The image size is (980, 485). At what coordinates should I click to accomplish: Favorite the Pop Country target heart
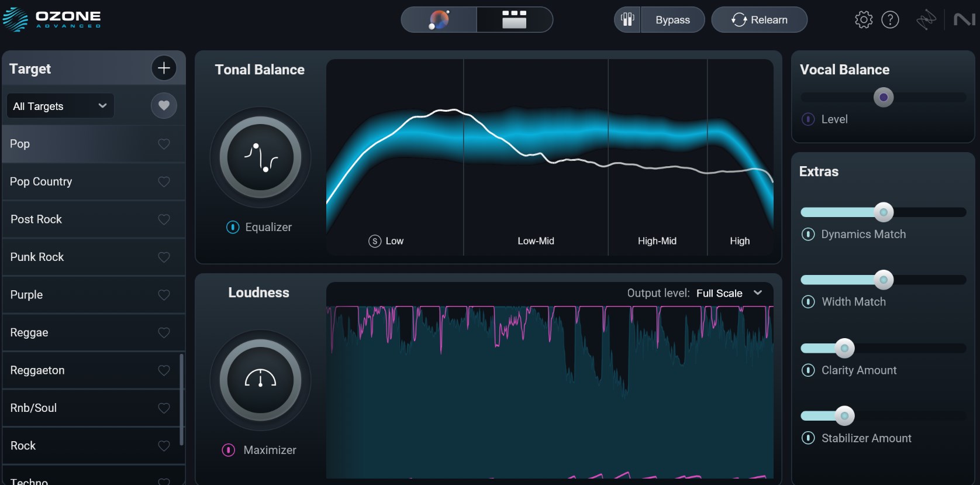(x=164, y=182)
